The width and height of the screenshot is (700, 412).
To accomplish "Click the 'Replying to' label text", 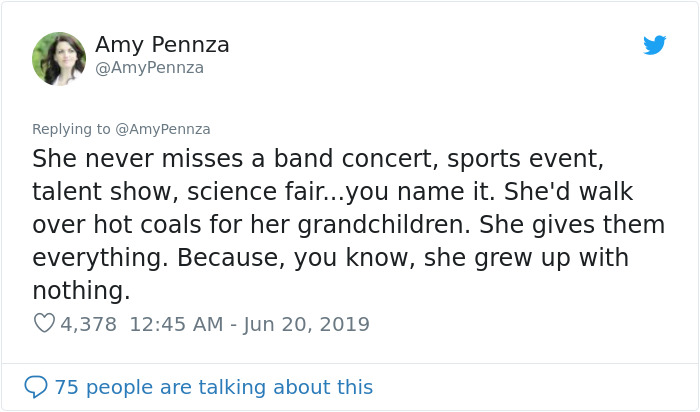I will click(x=71, y=129).
